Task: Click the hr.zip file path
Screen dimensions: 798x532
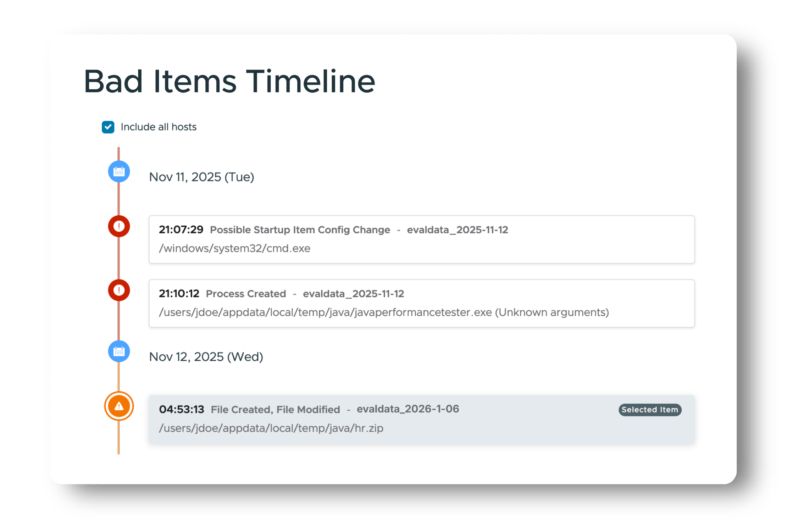Action: pyautogui.click(x=271, y=428)
